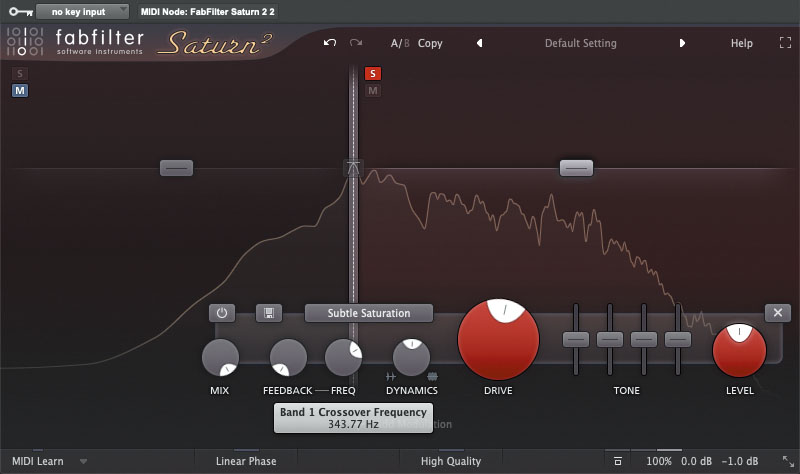
Task: Click the MIX knob
Action: 220,357
